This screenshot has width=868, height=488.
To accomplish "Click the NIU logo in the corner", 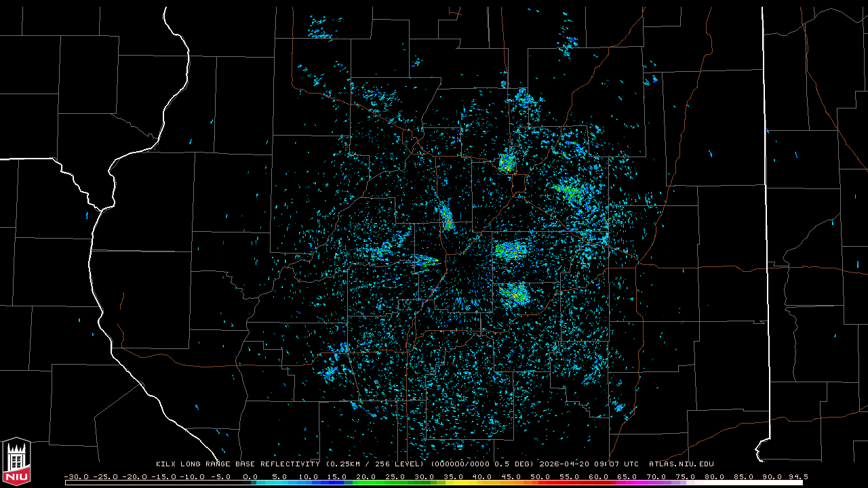I will coord(16,462).
